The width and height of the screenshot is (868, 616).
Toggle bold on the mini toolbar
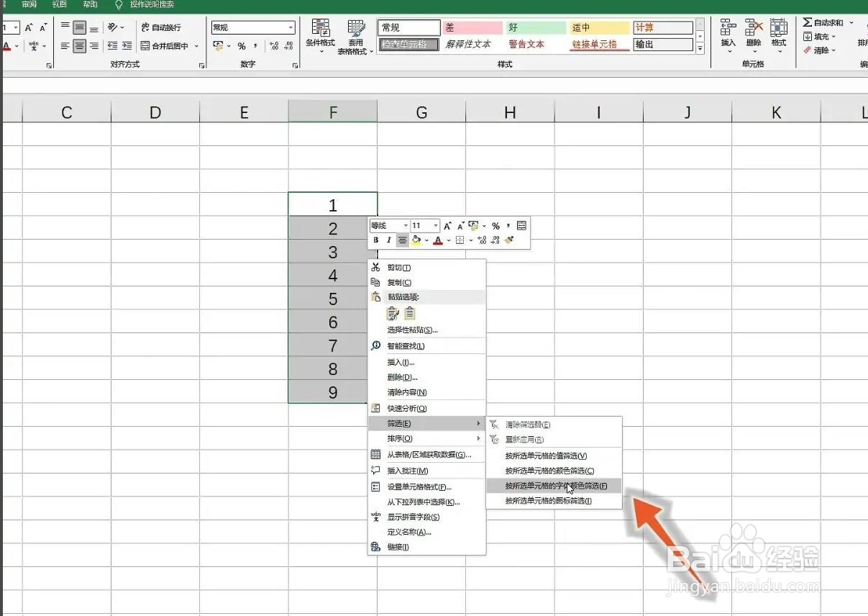376,240
